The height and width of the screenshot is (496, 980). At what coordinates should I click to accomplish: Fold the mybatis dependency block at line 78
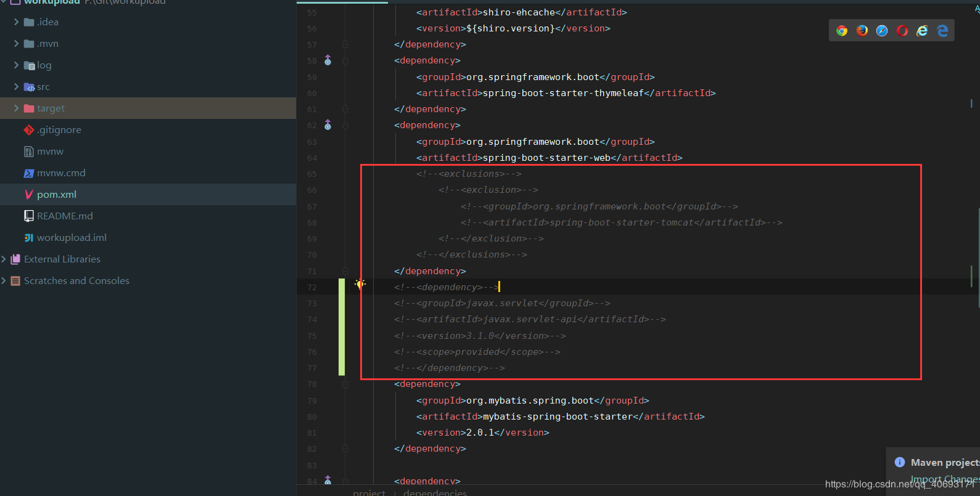345,384
